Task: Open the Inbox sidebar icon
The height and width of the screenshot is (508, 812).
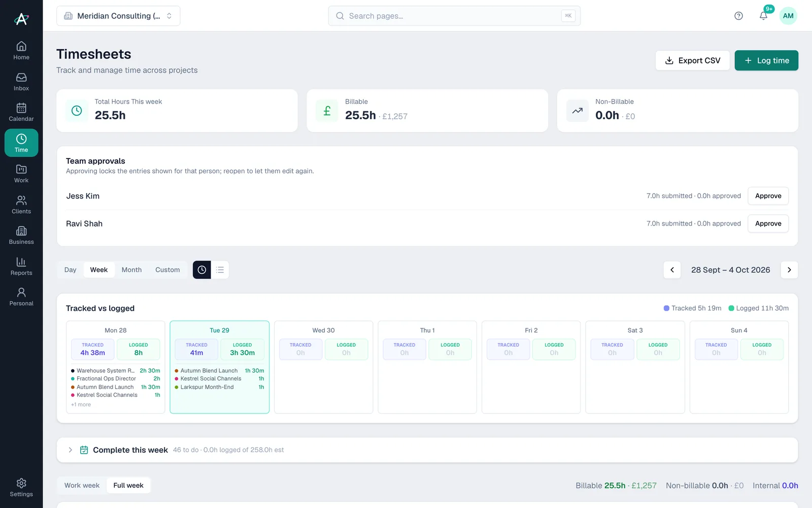Action: [x=21, y=82]
